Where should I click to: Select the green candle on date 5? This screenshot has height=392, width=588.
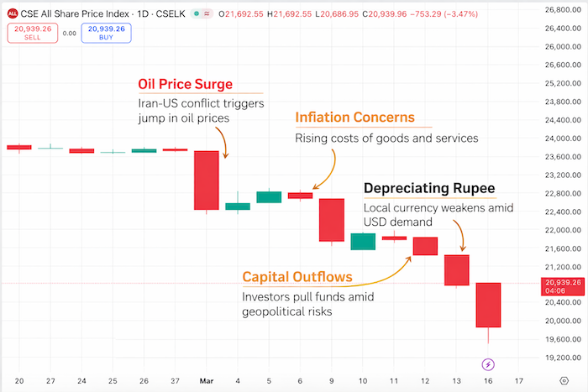coord(269,197)
